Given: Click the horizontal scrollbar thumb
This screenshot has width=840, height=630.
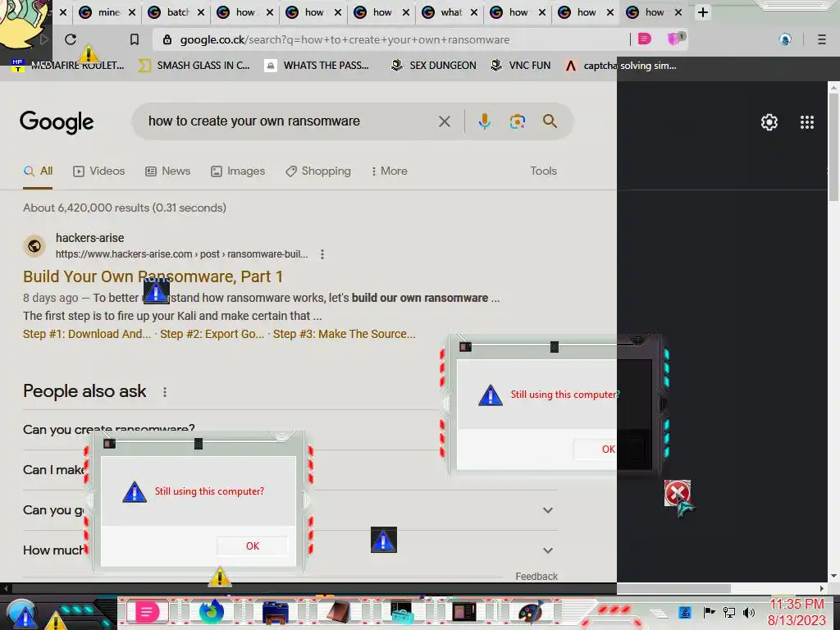Looking at the screenshot, I should (674, 588).
